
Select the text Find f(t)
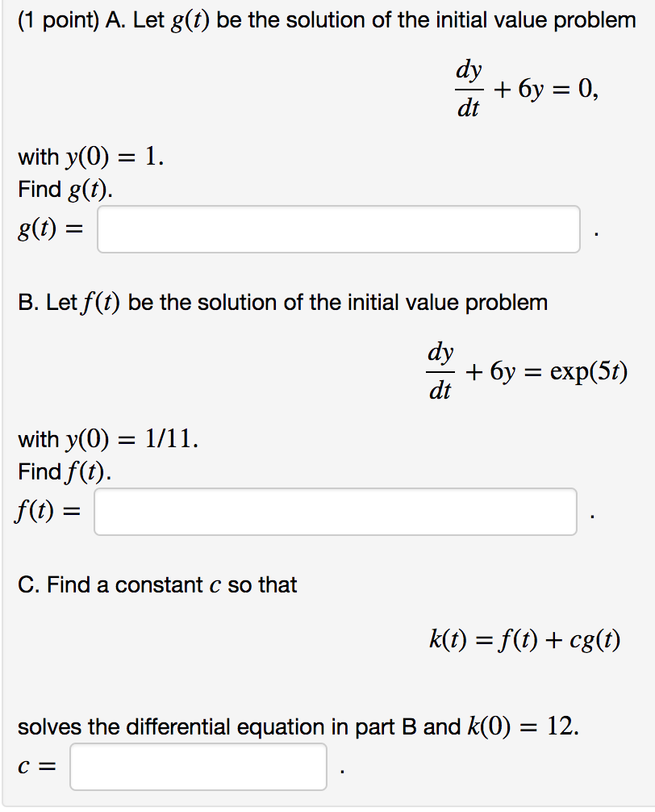(61, 472)
